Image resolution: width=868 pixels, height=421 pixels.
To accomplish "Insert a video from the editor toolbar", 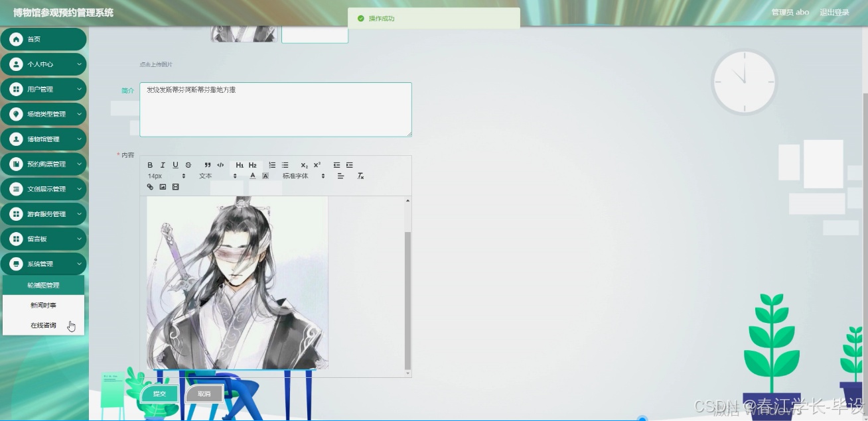I will (x=175, y=187).
